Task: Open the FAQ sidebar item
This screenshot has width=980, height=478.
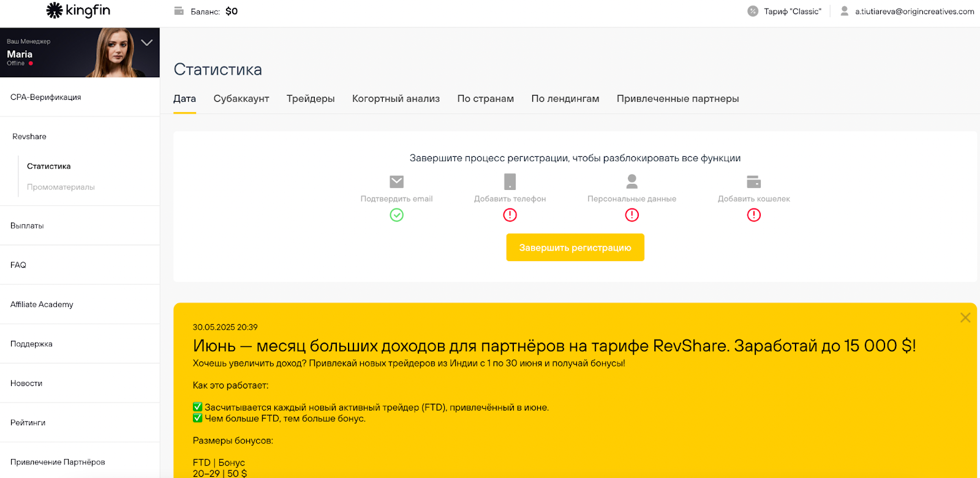Action: pos(80,265)
